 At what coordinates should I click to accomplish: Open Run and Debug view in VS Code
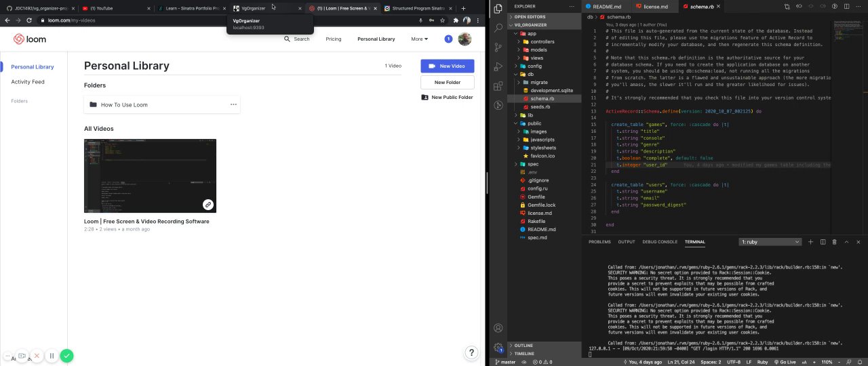pos(498,66)
